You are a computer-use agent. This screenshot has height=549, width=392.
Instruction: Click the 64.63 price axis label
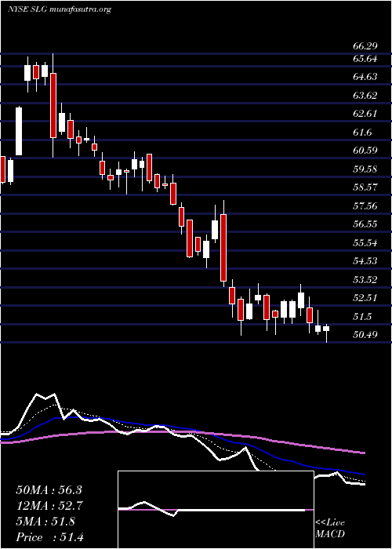365,77
